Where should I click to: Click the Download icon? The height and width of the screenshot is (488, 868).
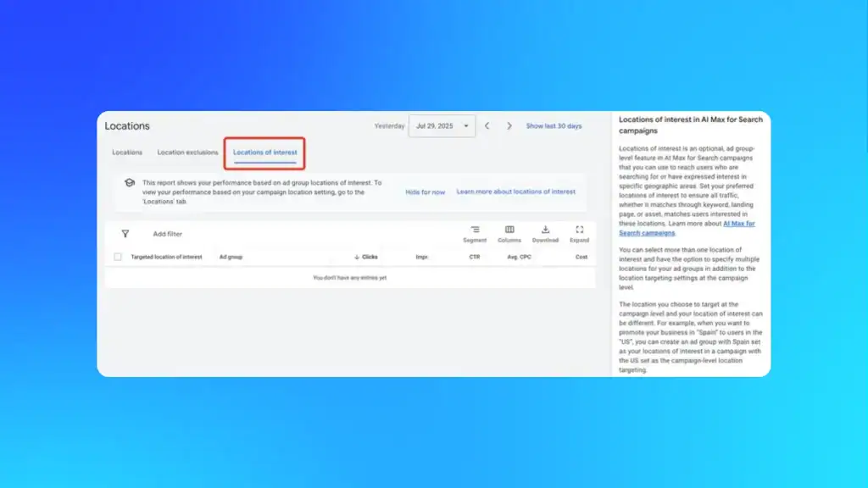[545, 230]
